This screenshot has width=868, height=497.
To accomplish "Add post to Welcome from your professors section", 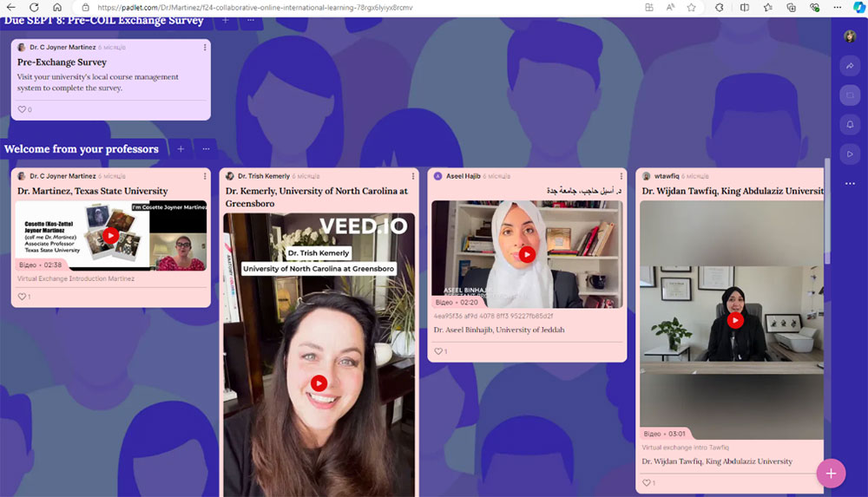I will [181, 149].
